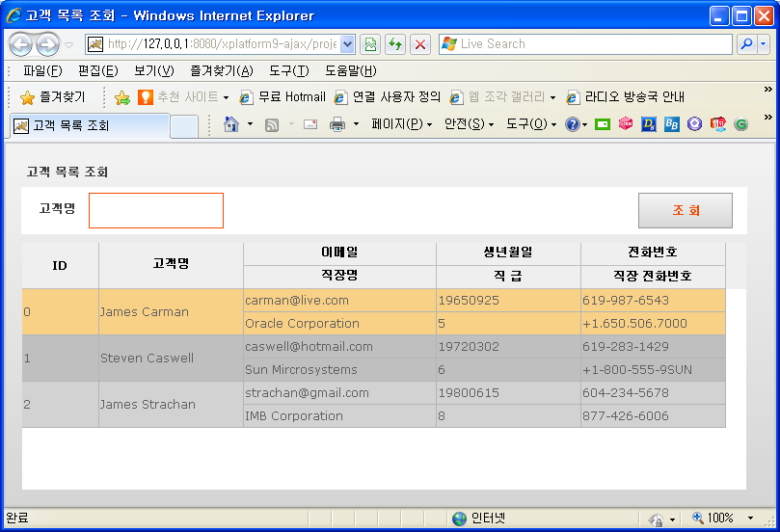
Task: Click the blue Help question mark icon
Action: (572, 124)
